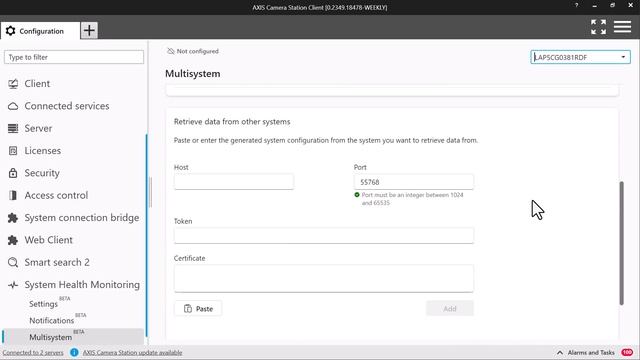Image resolution: width=640 pixels, height=360 pixels.
Task: Click the Multisystem page heading
Action: coord(193,74)
